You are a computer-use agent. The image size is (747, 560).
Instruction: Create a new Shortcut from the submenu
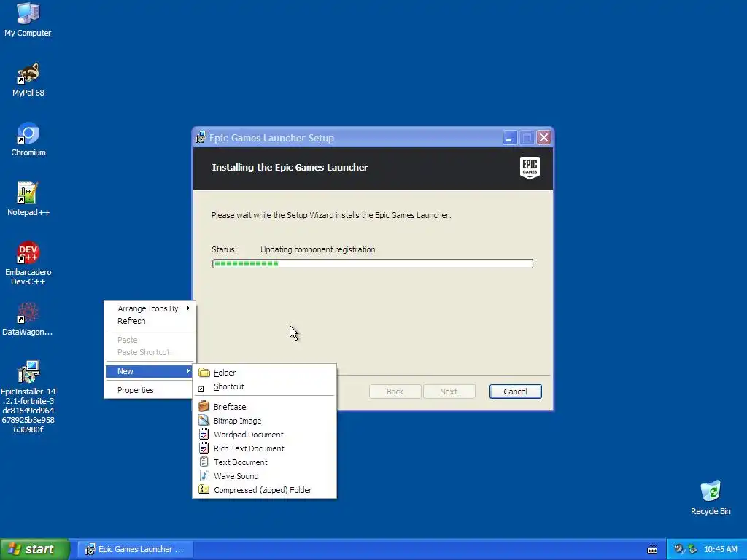tap(264, 386)
